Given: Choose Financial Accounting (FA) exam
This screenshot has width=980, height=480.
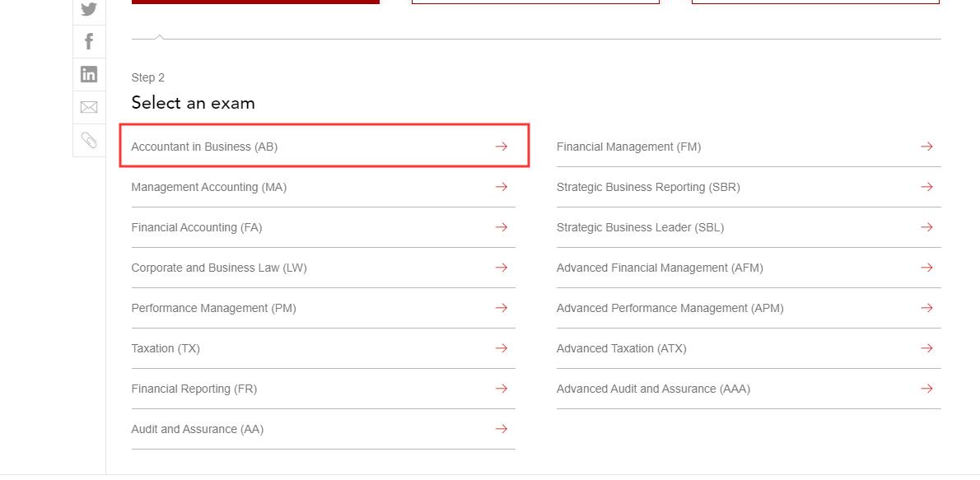Looking at the screenshot, I should [x=197, y=227].
